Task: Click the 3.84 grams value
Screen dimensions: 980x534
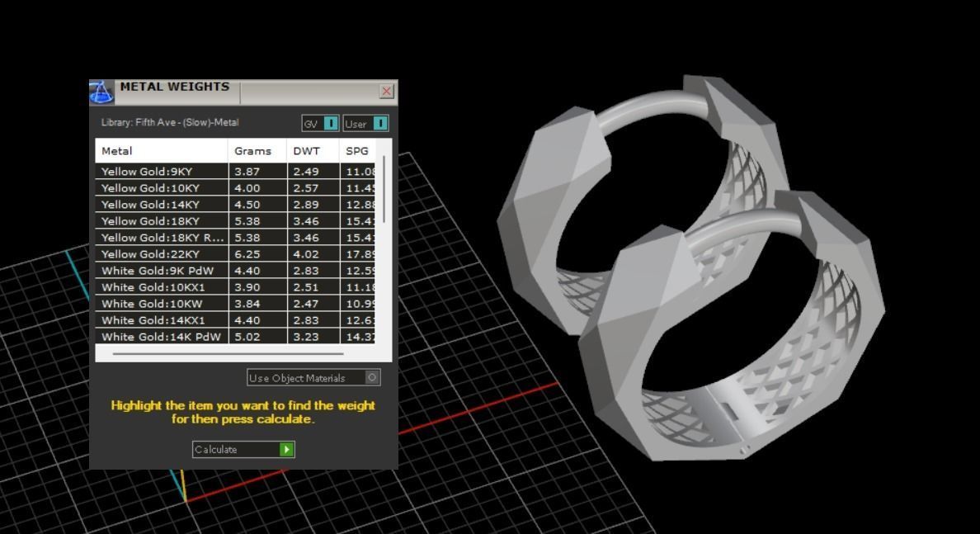Action: click(x=247, y=304)
